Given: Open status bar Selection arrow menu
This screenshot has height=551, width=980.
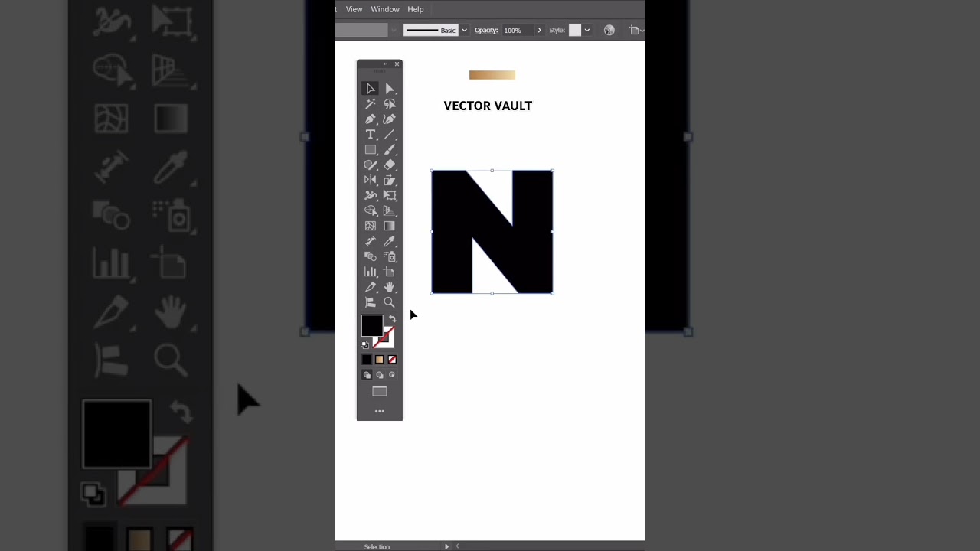Looking at the screenshot, I should [x=447, y=546].
